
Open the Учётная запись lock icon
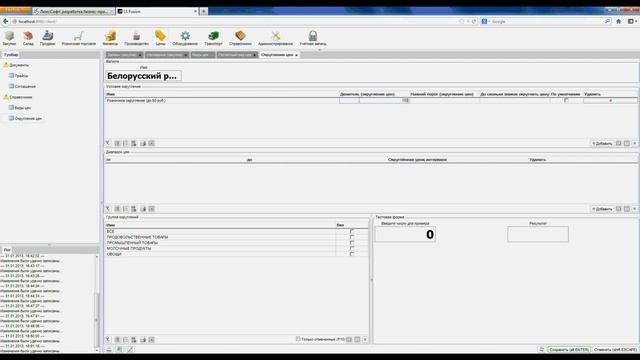point(313,36)
